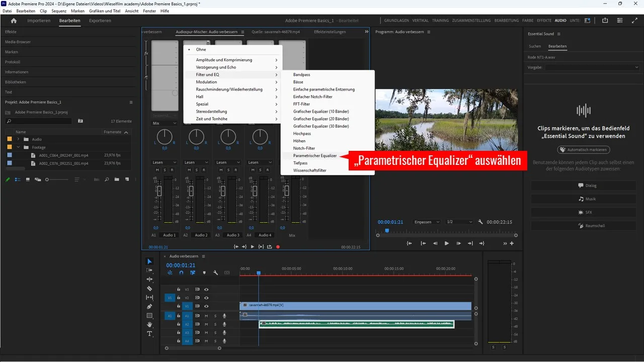644x362 pixels.
Task: Switch to the Exportieren tab
Action: [x=100, y=21]
